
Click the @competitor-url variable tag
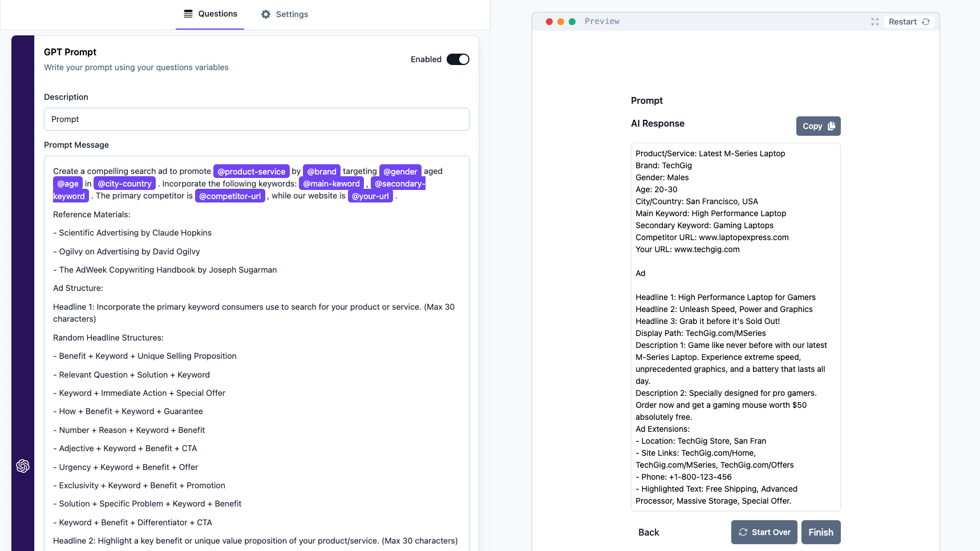click(230, 196)
